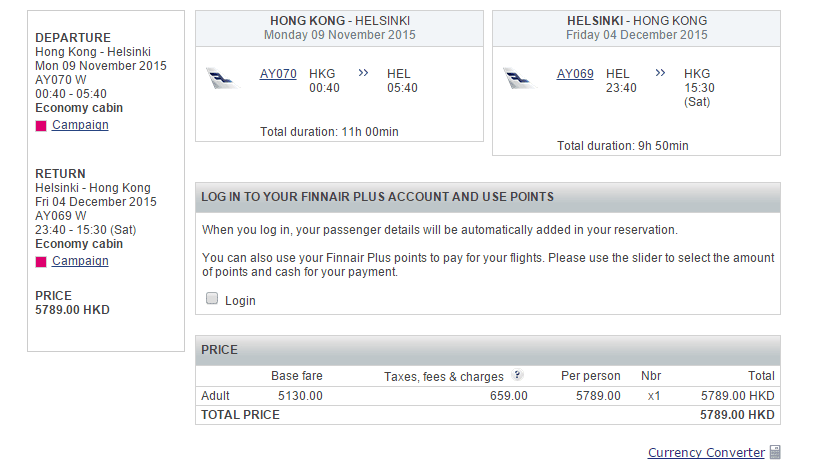Screen dimensions: 826x472
Task: Open flight AY069 details link
Action: point(575,74)
